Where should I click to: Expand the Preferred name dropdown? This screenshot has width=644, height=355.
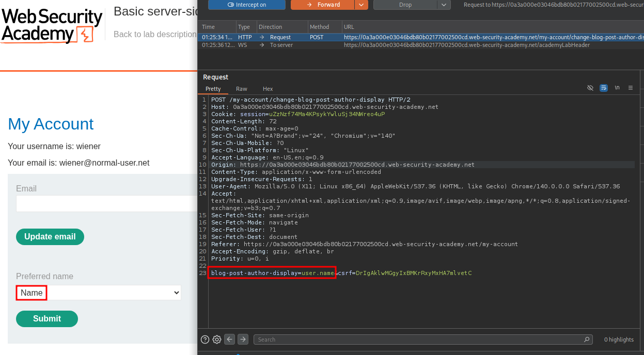tap(98, 293)
